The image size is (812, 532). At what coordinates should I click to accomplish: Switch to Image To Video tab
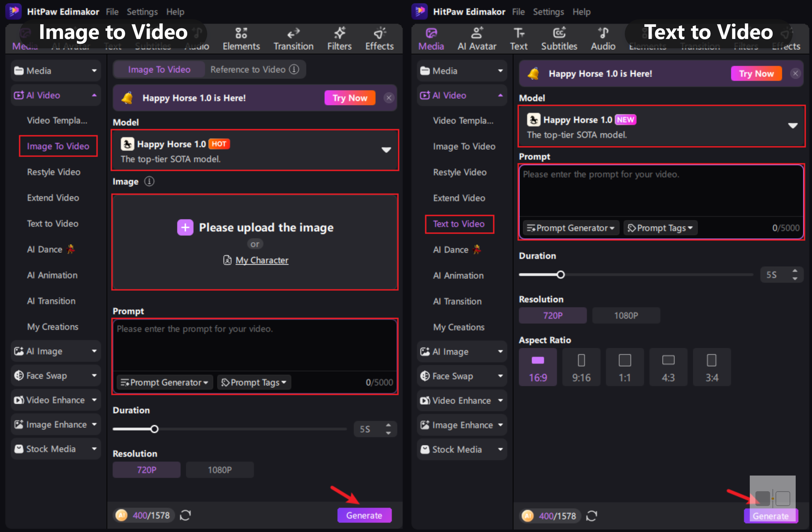159,69
